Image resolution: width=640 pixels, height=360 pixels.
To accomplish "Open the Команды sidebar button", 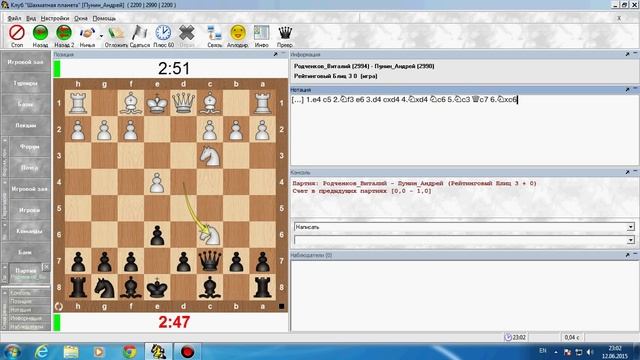I will 29,231.
